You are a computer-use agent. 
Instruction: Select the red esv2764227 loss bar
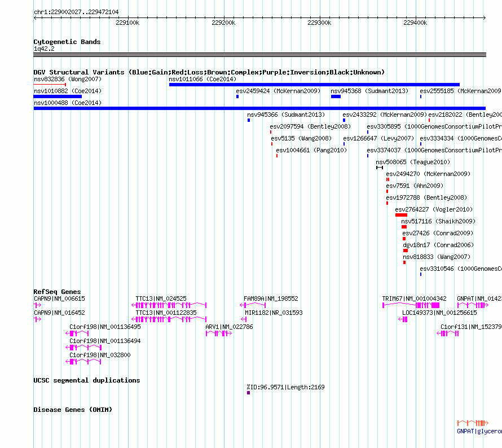[x=401, y=215]
